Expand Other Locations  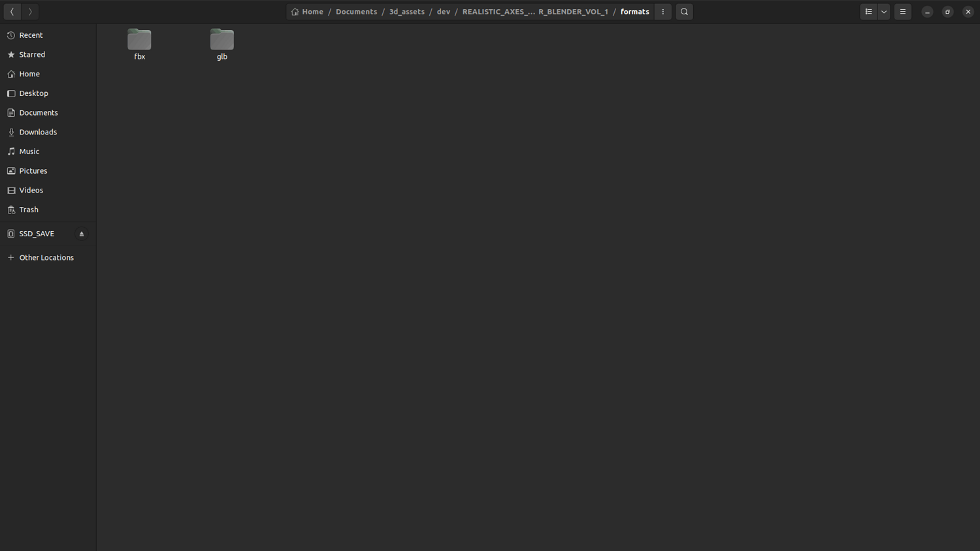coord(48,258)
